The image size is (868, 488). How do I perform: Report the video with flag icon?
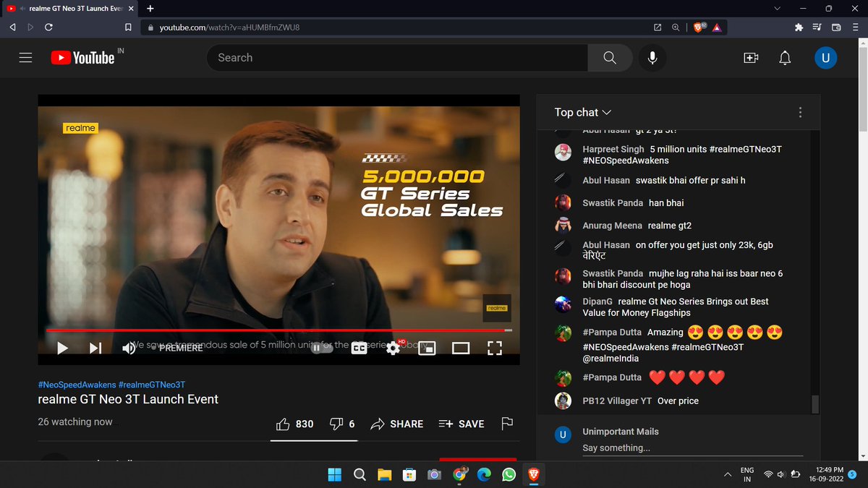[x=507, y=424]
